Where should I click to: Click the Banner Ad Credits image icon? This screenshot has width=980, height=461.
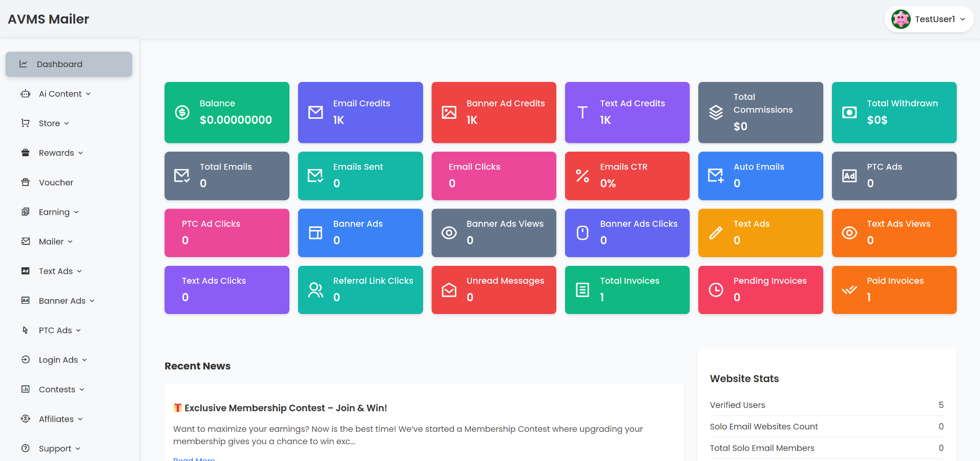pyautogui.click(x=449, y=112)
